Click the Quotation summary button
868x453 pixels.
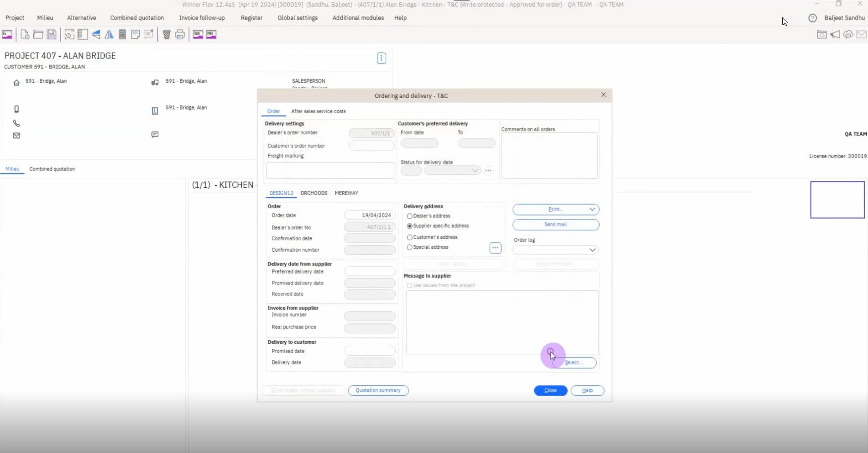378,390
